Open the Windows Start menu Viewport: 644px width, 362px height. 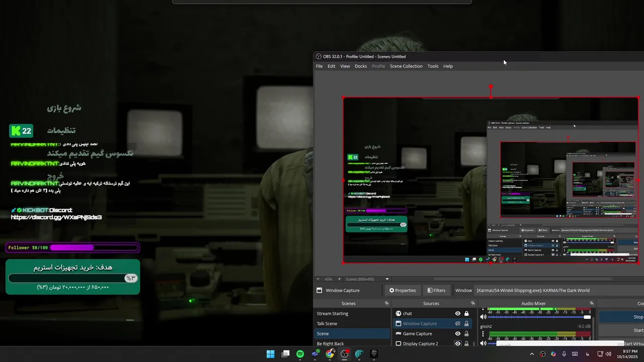click(271, 354)
